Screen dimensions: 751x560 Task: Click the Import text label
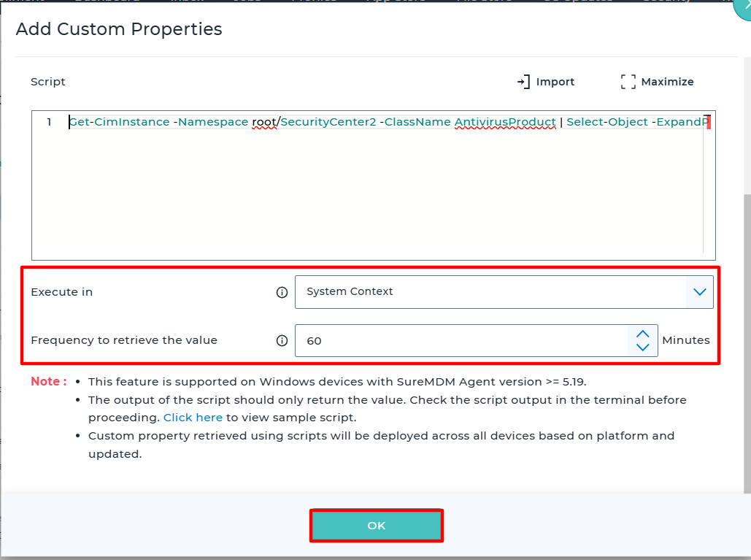coord(555,82)
